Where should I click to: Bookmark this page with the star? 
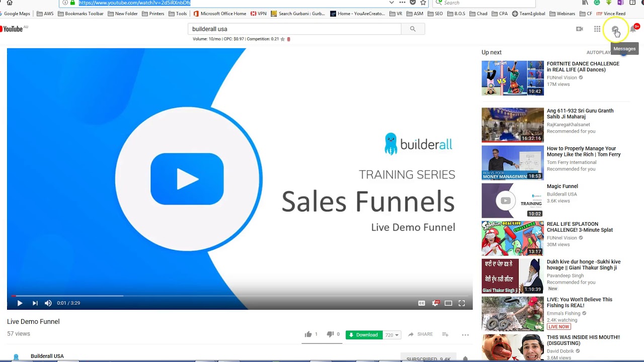(423, 3)
